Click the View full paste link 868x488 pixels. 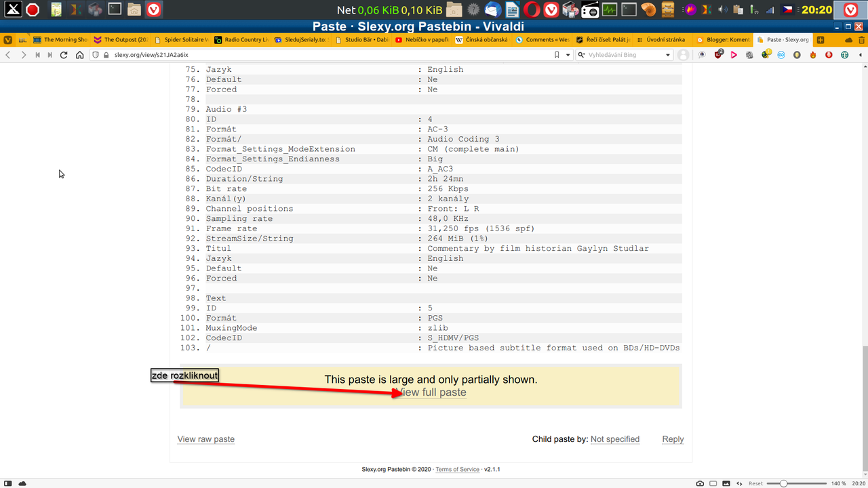pyautogui.click(x=431, y=392)
